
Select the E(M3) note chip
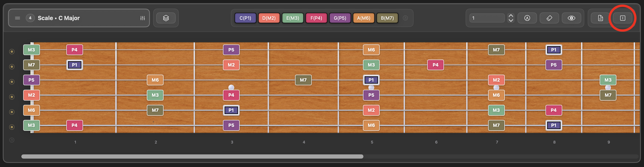[292, 18]
